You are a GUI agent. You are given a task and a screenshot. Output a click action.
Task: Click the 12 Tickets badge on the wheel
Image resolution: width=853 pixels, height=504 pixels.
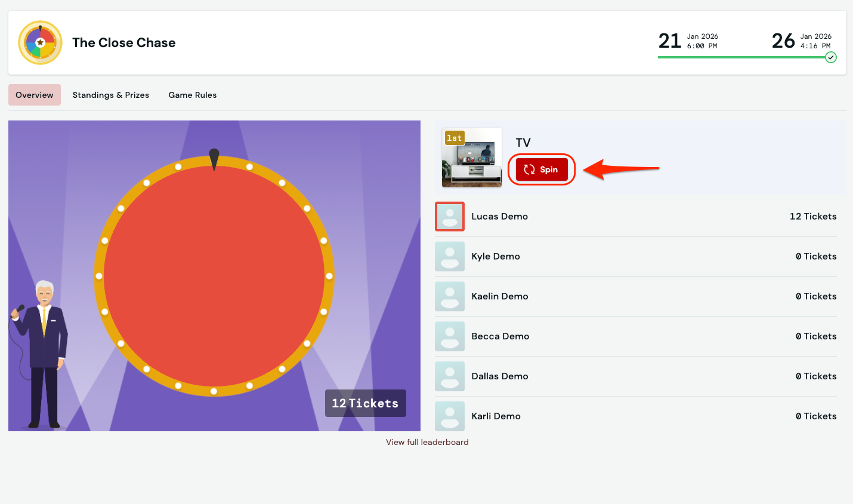tap(365, 403)
